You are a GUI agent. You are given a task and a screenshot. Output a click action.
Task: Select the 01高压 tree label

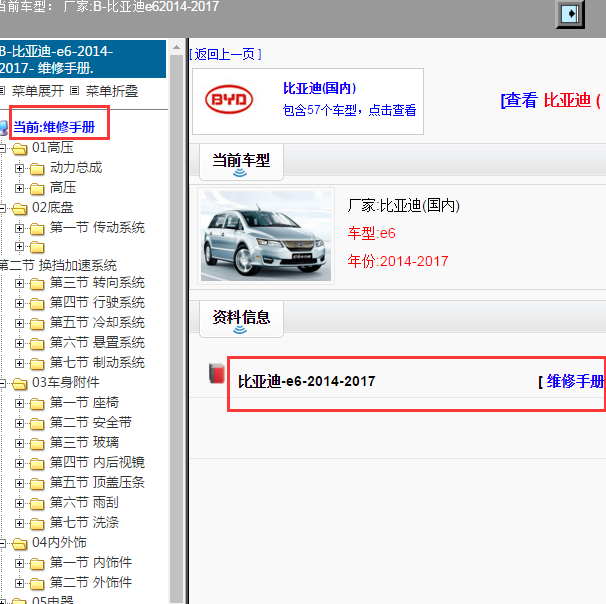pyautogui.click(x=53, y=148)
